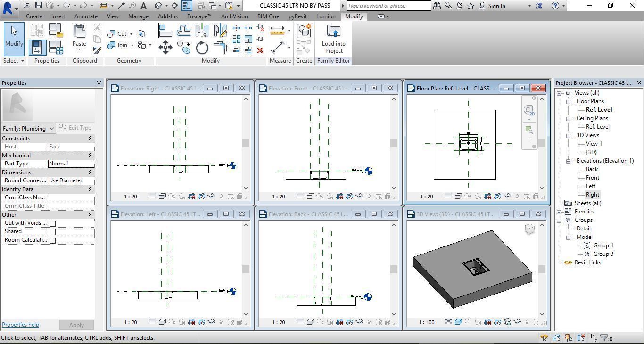Toggle the Cut with Voids checkbox
The image size is (644, 344).
pyautogui.click(x=52, y=223)
